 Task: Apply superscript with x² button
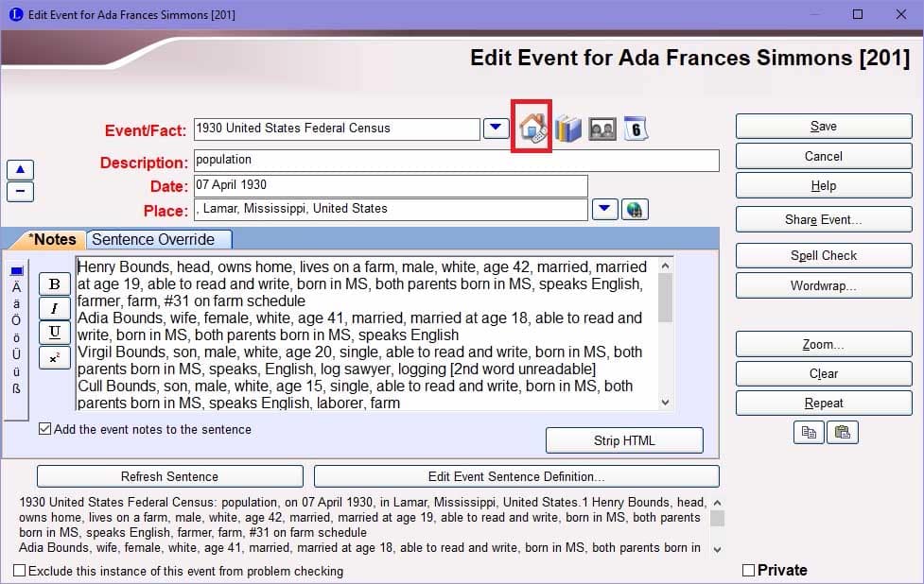(54, 357)
